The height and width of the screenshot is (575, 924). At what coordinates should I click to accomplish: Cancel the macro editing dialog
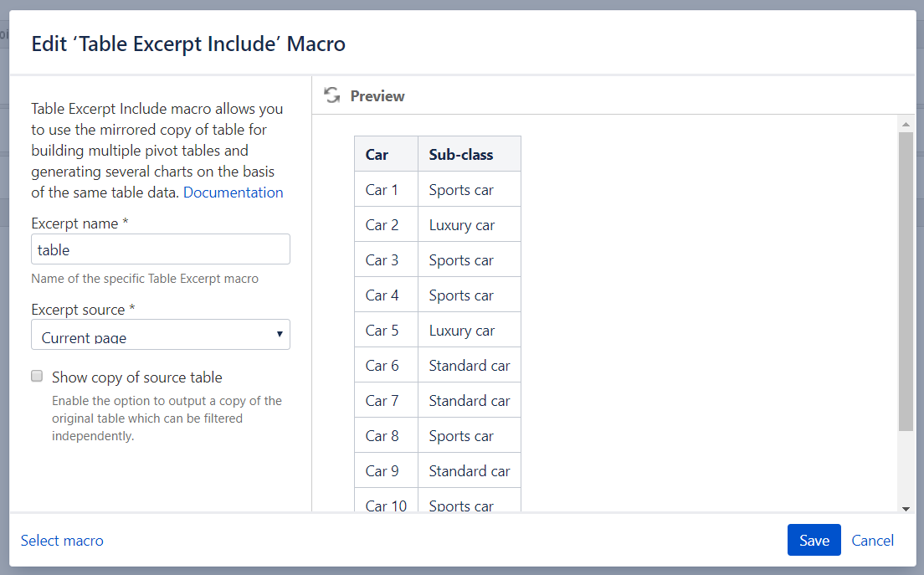tap(872, 540)
